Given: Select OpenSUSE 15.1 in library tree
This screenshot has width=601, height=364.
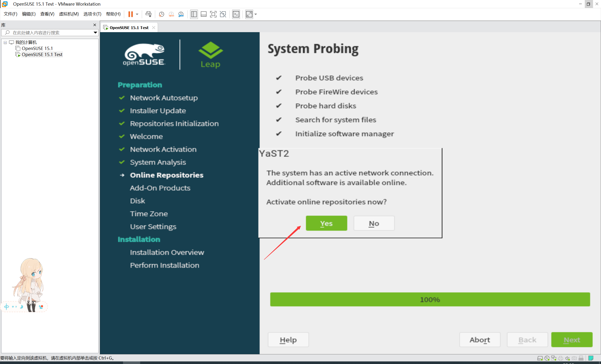Looking at the screenshot, I should click(x=37, y=48).
